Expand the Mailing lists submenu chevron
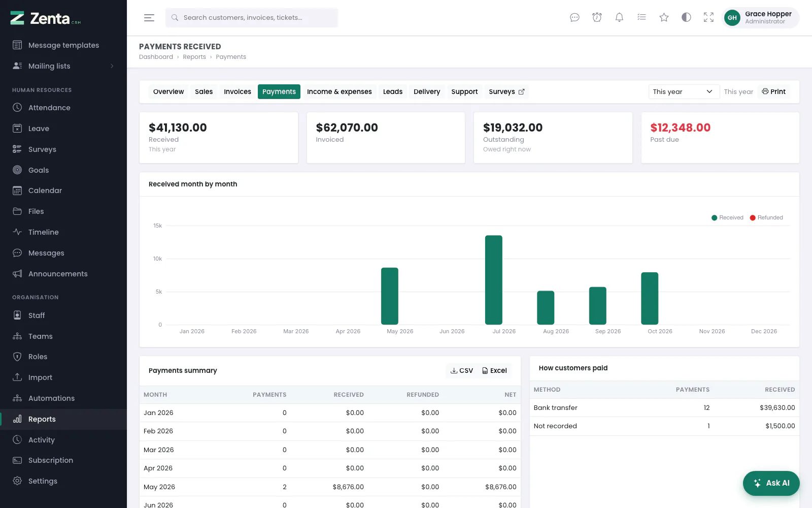This screenshot has width=812, height=508. coord(112,66)
